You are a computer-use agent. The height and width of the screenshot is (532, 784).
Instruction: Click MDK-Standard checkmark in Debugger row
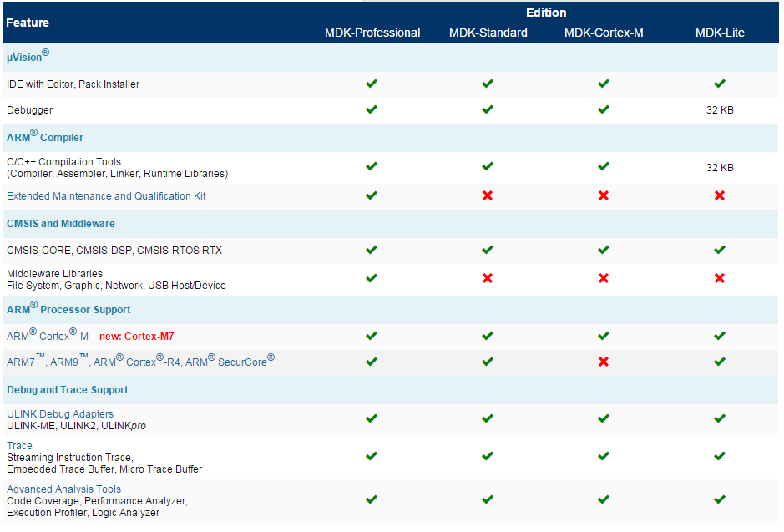point(488,109)
